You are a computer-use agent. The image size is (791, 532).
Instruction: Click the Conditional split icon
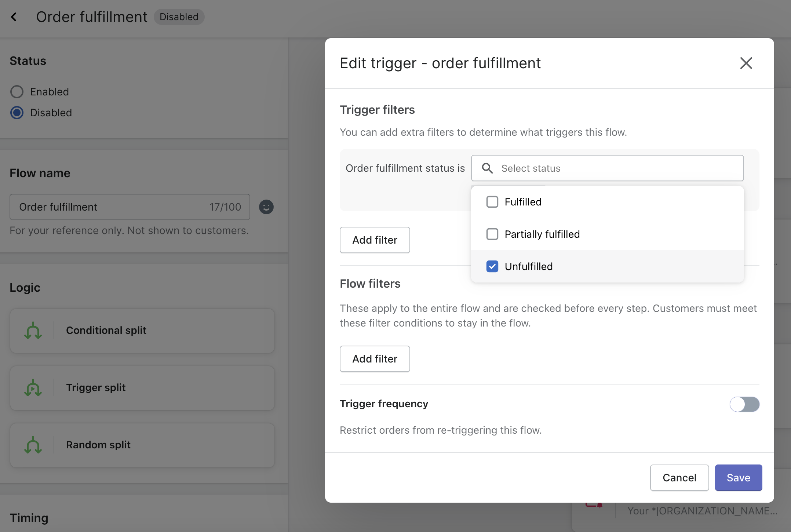tap(33, 330)
